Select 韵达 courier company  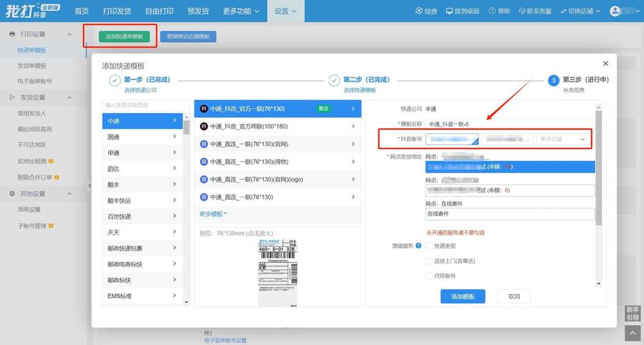point(142,169)
